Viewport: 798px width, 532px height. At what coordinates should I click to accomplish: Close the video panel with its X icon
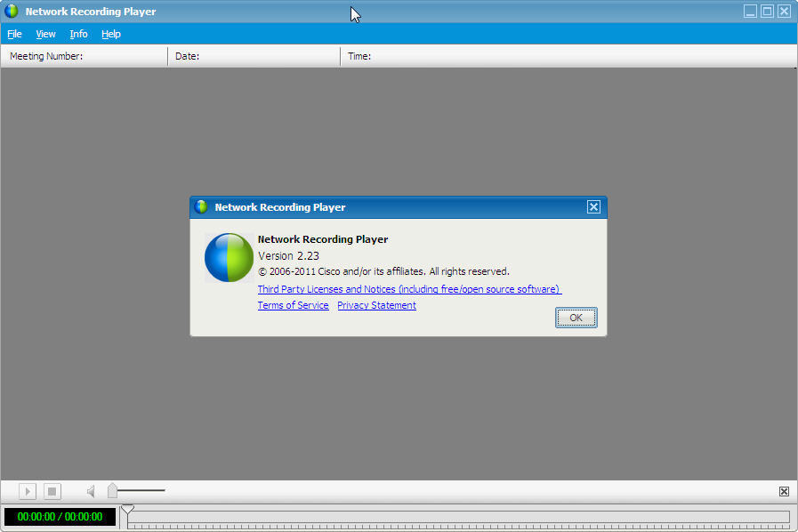pyautogui.click(x=784, y=490)
